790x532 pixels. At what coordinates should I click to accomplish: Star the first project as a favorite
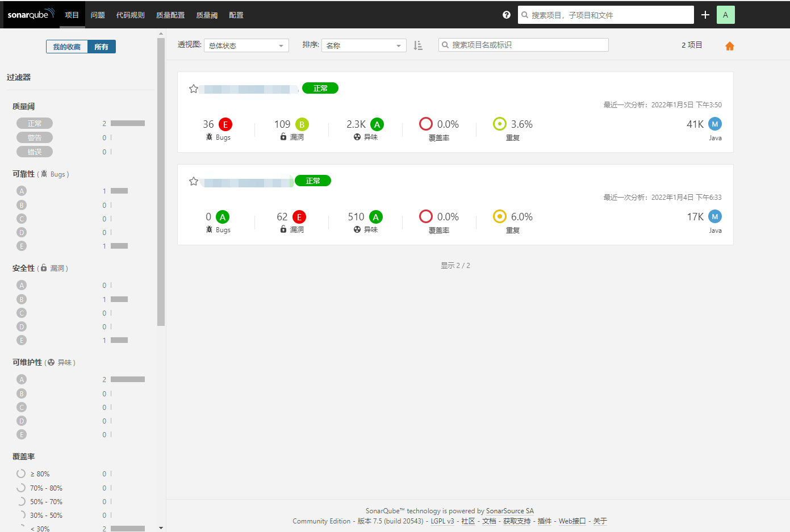coord(193,89)
